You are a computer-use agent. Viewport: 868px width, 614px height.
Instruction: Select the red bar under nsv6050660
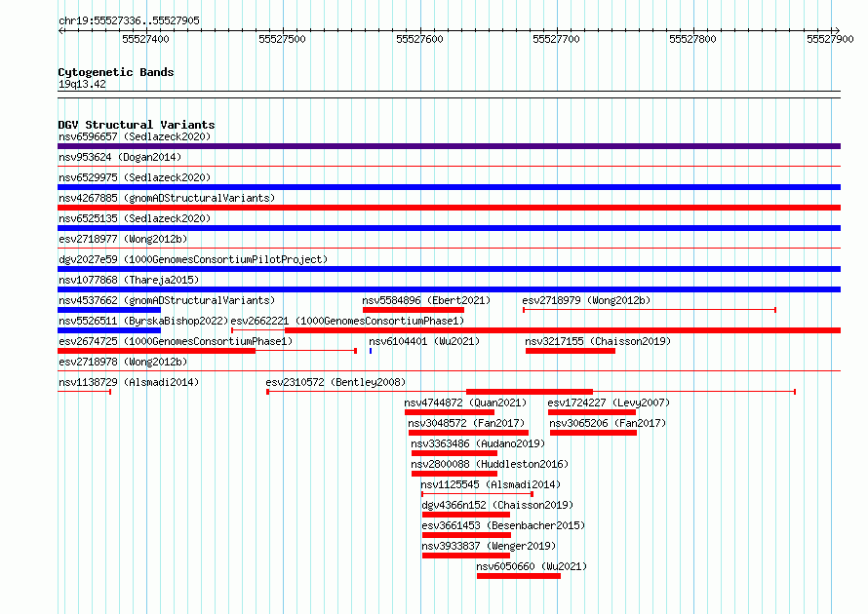519,576
